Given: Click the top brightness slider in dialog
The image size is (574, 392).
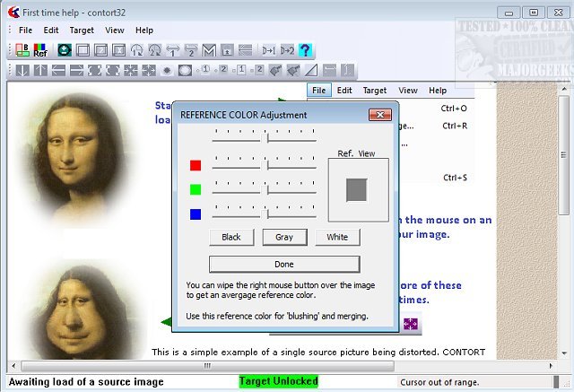Looking at the screenshot, I should (264, 136).
